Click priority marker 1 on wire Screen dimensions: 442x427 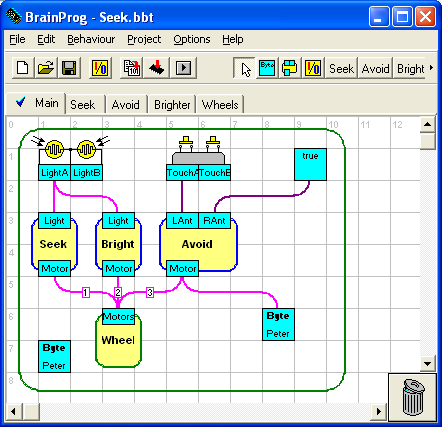tap(86, 293)
